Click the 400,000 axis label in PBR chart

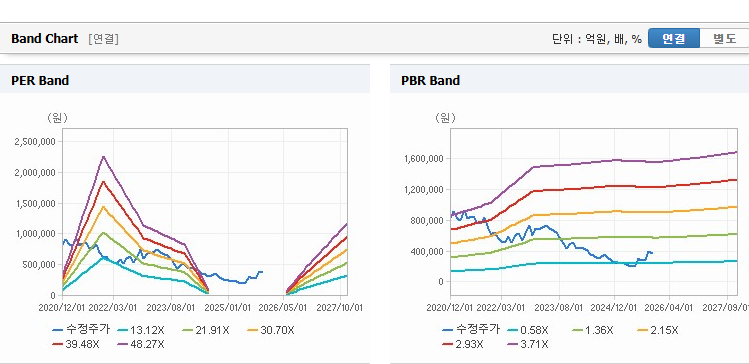(x=428, y=251)
